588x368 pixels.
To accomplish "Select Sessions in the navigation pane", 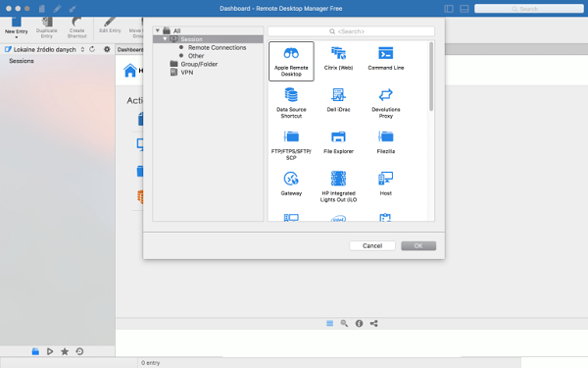I will coord(22,61).
